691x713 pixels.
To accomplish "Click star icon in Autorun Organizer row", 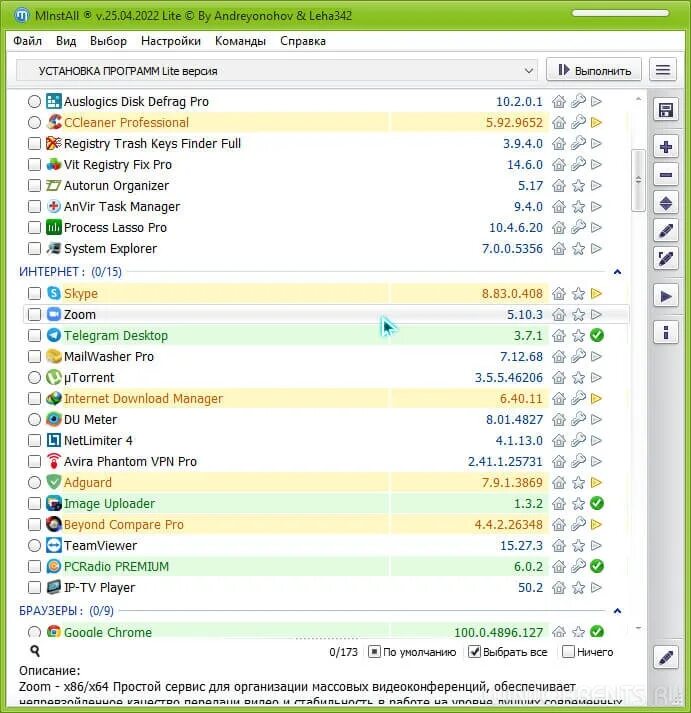I will 578,186.
